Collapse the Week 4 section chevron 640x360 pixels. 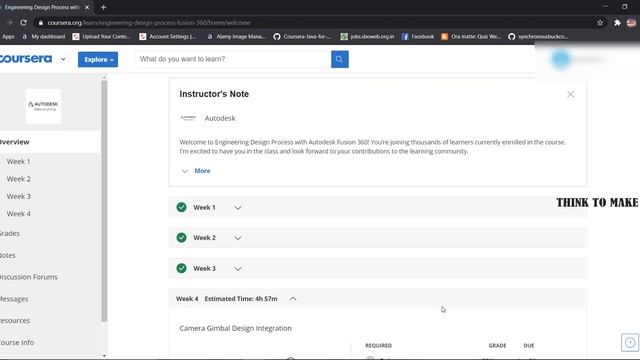pyautogui.click(x=293, y=299)
